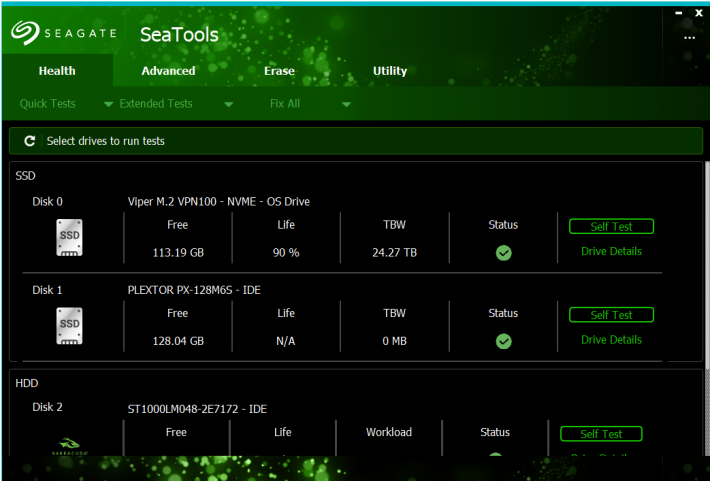Refresh the drive list
The image size is (710, 481).
point(29,141)
